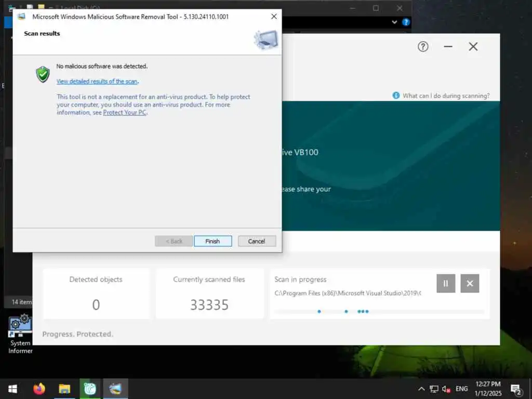Click Progress. Protected. slogan text
The image size is (532, 399).
(78, 334)
